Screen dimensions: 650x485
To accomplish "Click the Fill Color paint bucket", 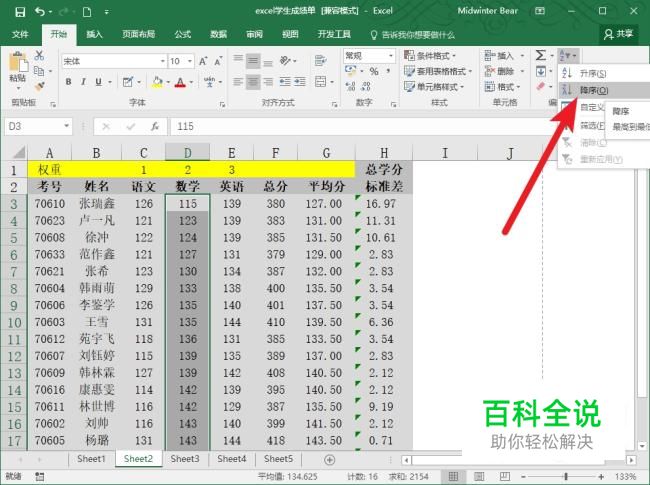I will click(158, 82).
